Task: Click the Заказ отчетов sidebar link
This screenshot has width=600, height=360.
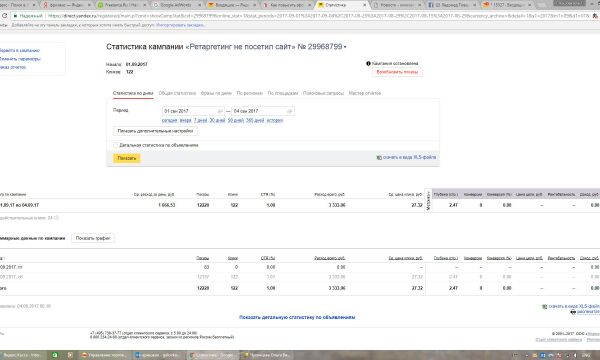Action: tap(13, 67)
